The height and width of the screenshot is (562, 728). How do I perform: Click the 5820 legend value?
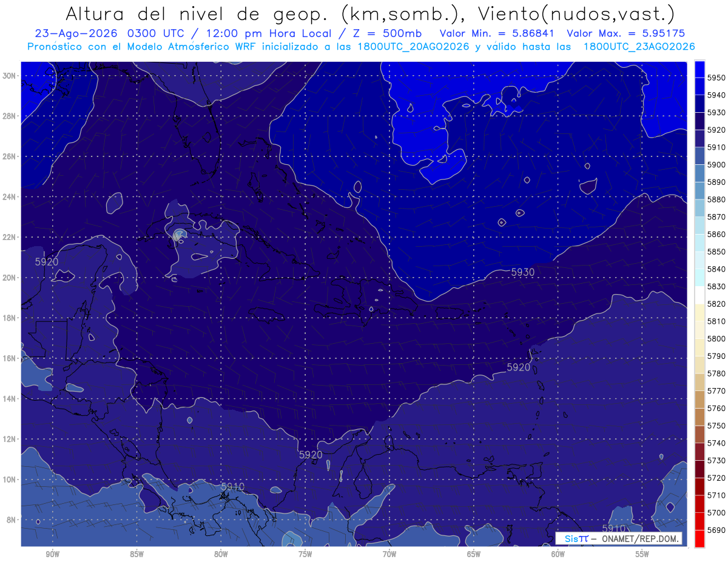716,304
